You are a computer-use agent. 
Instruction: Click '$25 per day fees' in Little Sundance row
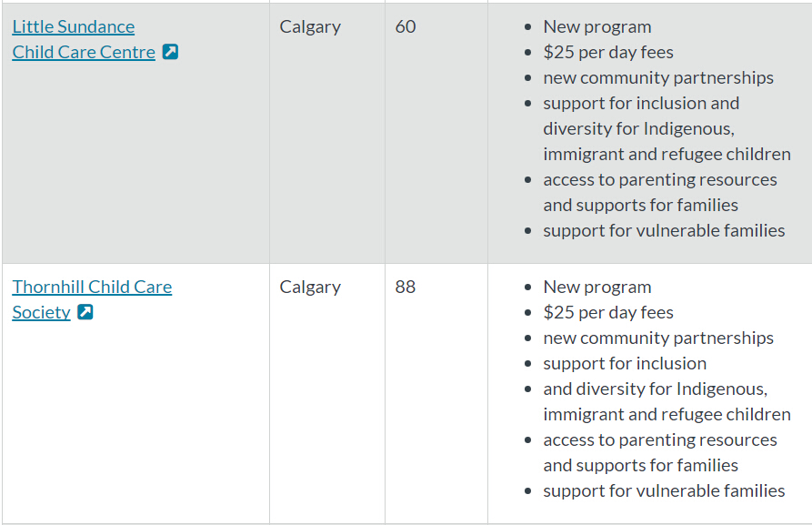(x=608, y=53)
